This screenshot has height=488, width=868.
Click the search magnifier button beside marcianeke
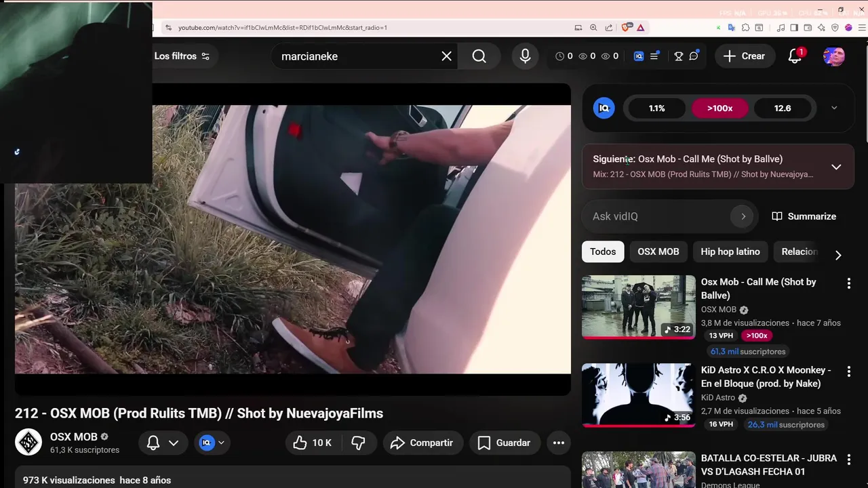(479, 56)
